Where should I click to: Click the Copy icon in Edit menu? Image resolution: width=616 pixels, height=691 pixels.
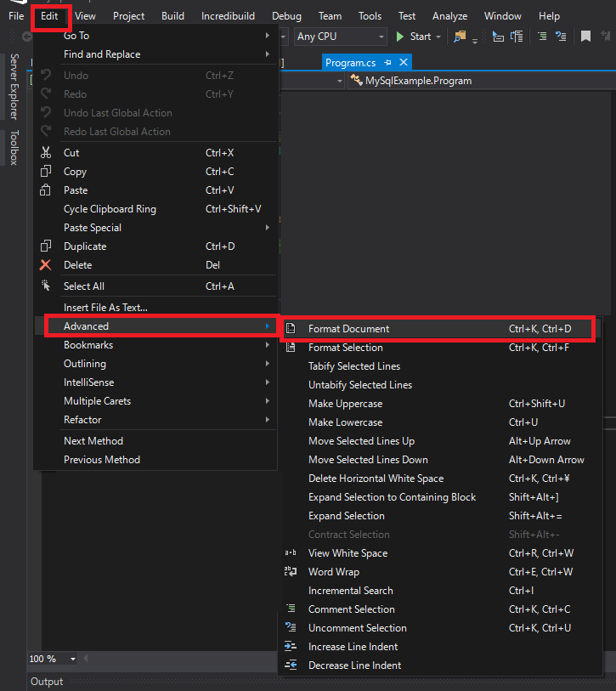click(45, 171)
